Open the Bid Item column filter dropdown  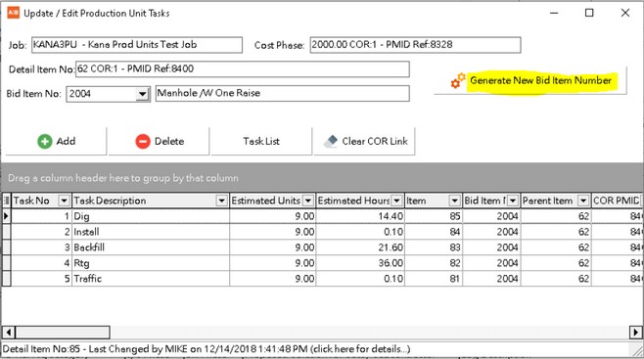click(513, 201)
